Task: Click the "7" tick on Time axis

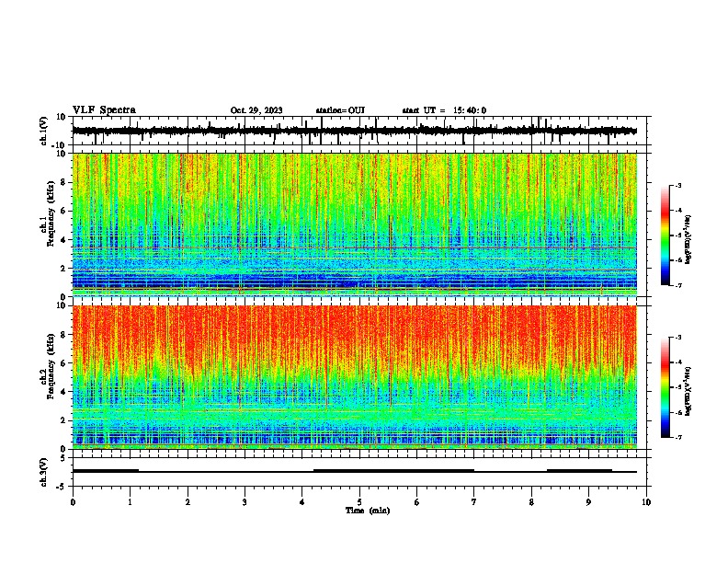Action: (474, 502)
